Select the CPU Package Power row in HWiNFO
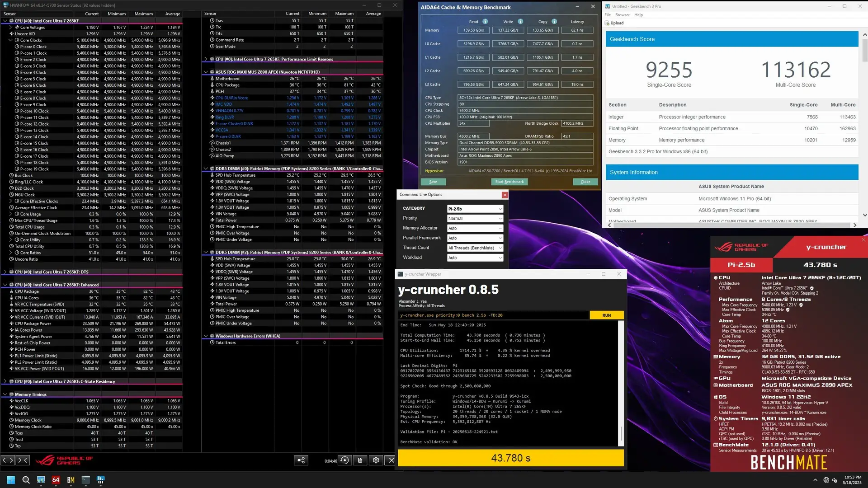 coord(95,324)
